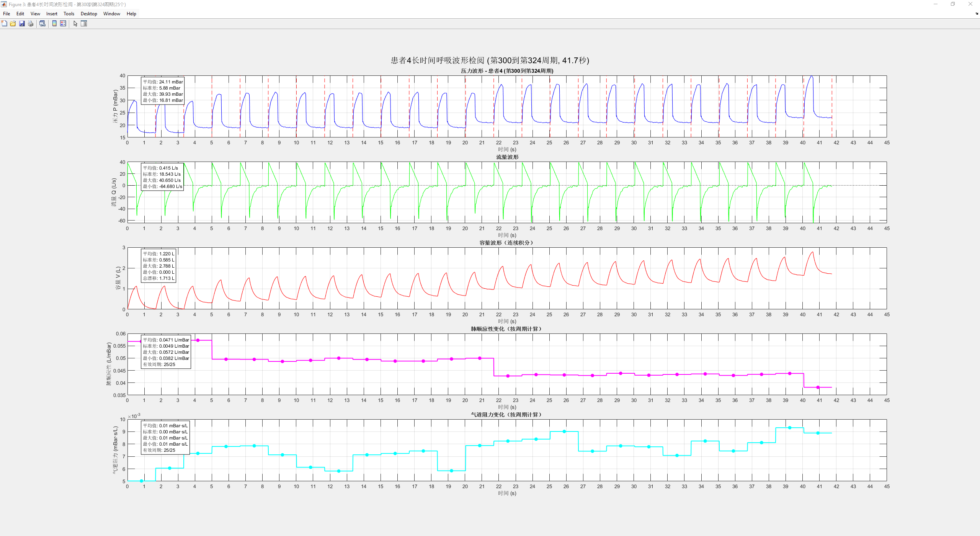Select the compliance stats box (0.0471 L/mBar)

pos(166,352)
